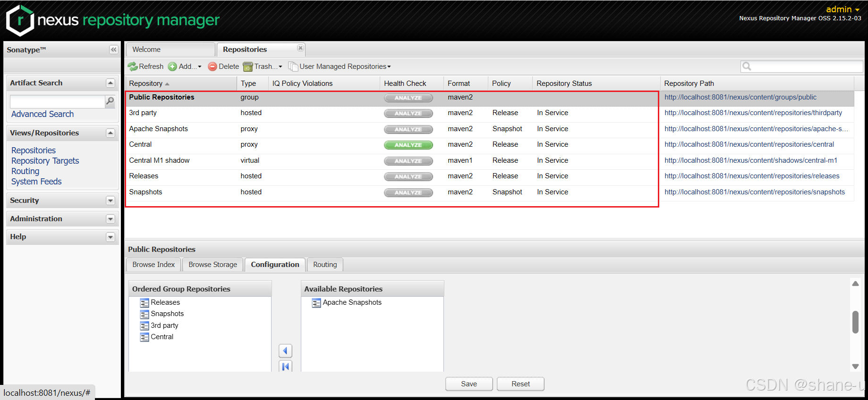Click the ANALYZE button for Central M1 shadow
The image size is (868, 400).
click(x=408, y=161)
